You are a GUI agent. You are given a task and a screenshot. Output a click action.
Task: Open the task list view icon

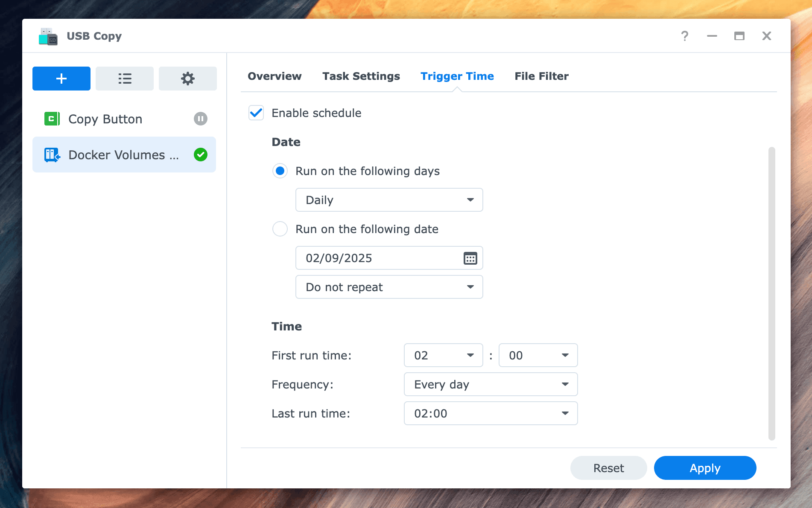pos(124,79)
